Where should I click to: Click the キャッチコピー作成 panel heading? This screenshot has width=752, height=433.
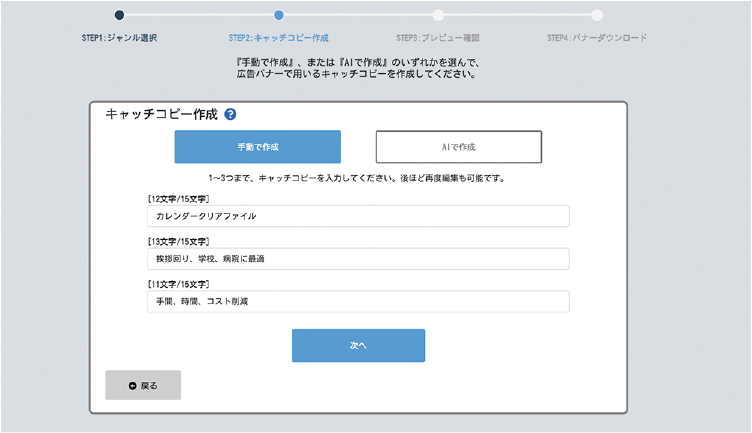161,115
